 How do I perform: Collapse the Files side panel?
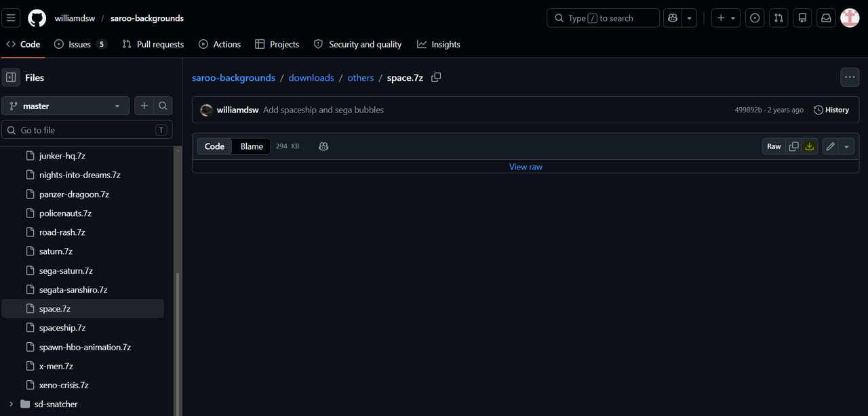pyautogui.click(x=11, y=78)
